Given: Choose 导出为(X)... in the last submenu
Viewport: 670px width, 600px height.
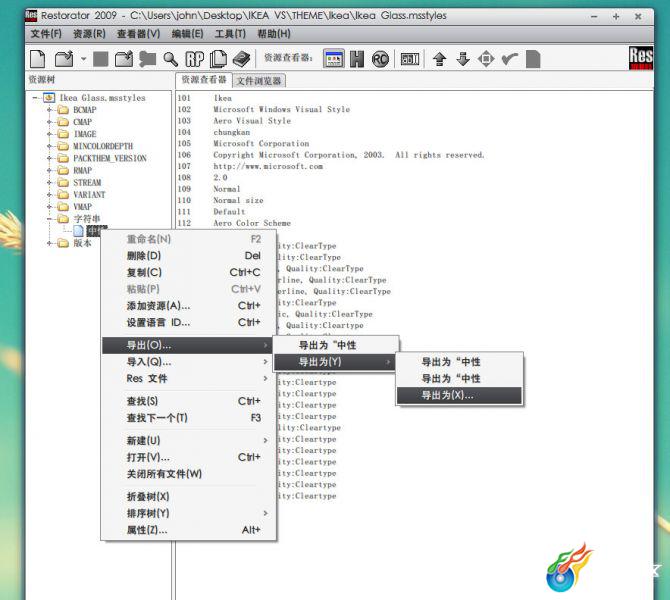Looking at the screenshot, I should click(x=459, y=395).
